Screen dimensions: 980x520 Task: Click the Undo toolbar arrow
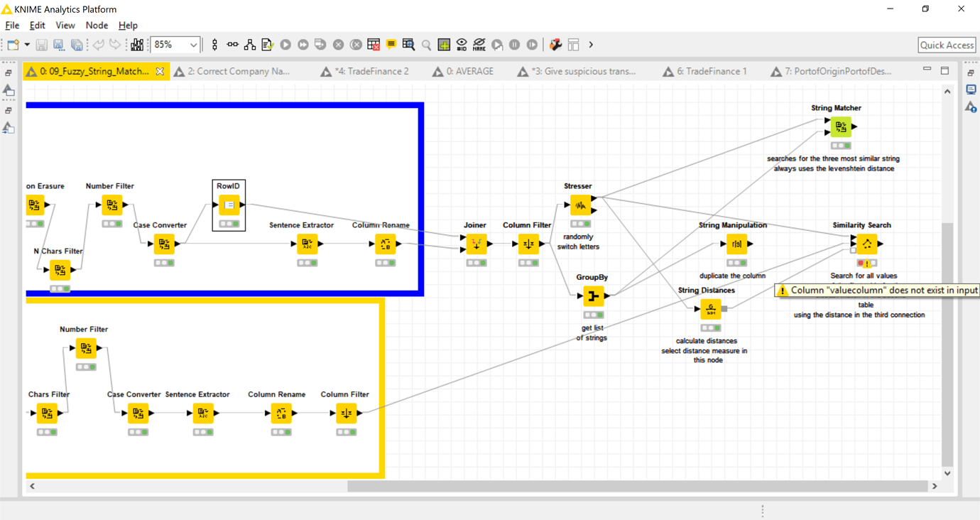pyautogui.click(x=98, y=44)
